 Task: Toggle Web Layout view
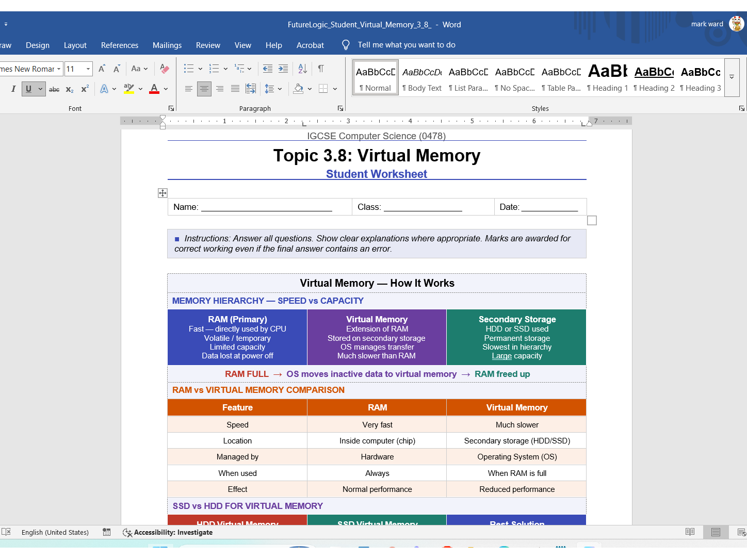point(741,532)
